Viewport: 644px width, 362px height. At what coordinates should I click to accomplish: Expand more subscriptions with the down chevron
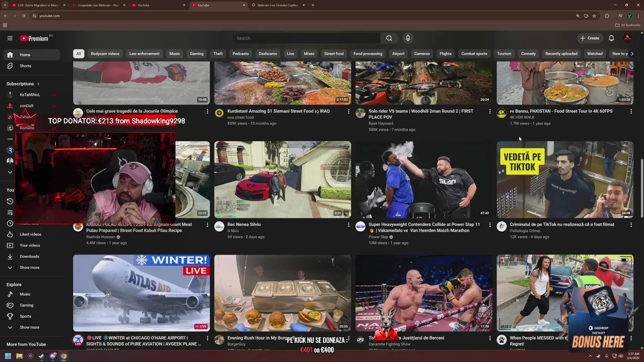point(10,172)
